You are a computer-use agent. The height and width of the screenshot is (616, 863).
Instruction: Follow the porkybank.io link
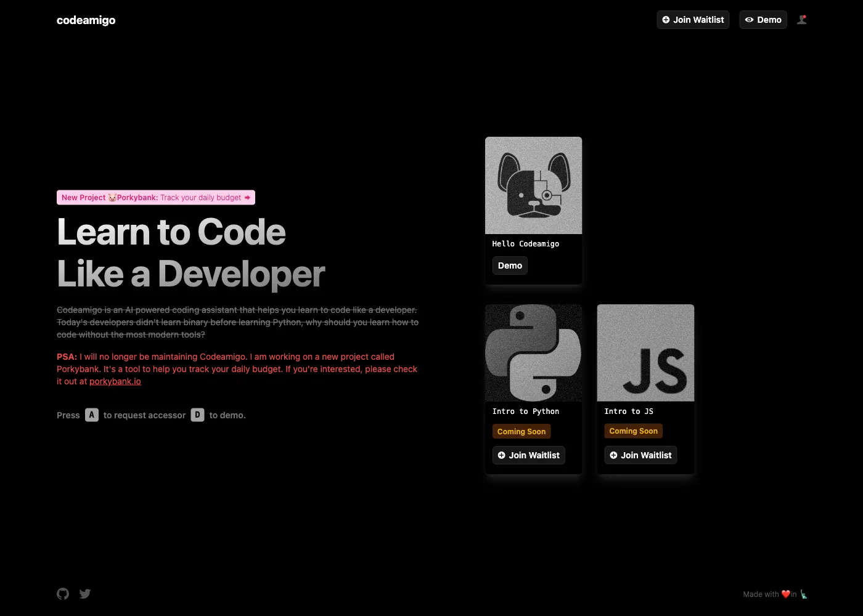(115, 381)
